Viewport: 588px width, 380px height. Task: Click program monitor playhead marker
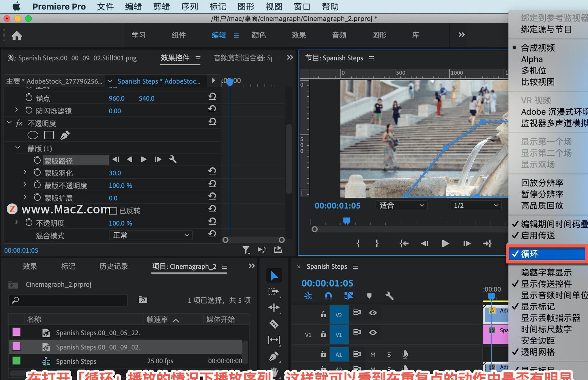click(346, 221)
